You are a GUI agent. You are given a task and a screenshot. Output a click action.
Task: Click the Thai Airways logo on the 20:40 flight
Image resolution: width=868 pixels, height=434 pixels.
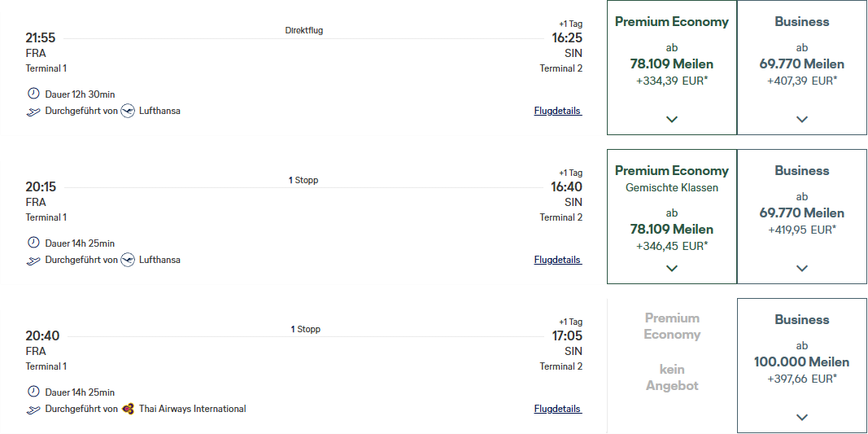click(x=128, y=409)
